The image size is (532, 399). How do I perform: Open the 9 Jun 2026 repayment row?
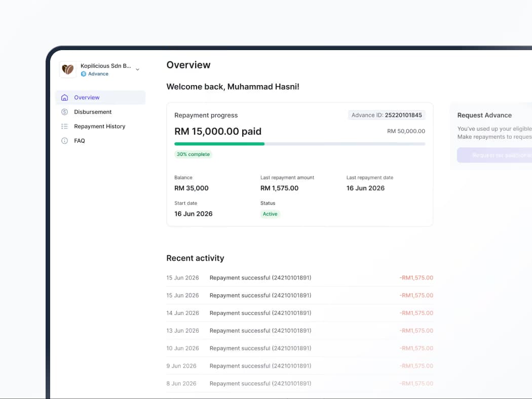coord(299,366)
